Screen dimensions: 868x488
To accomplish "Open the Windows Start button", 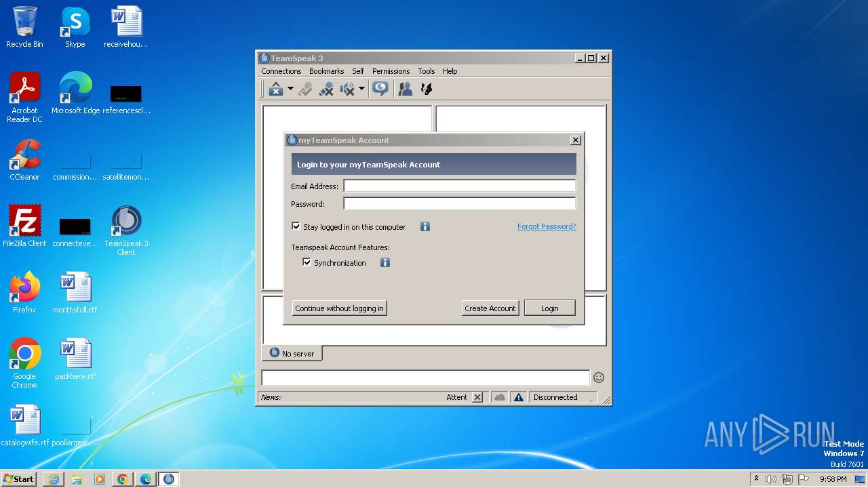I will (x=18, y=479).
